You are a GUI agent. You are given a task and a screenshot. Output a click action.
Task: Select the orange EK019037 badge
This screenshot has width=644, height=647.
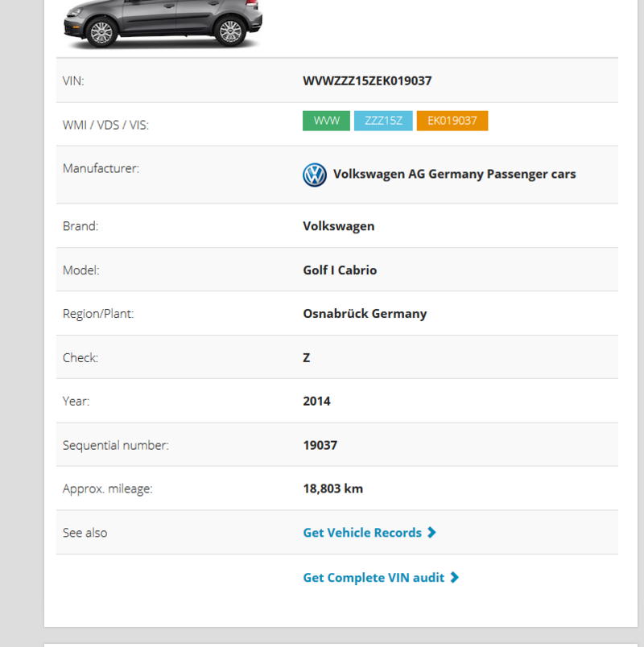click(452, 121)
